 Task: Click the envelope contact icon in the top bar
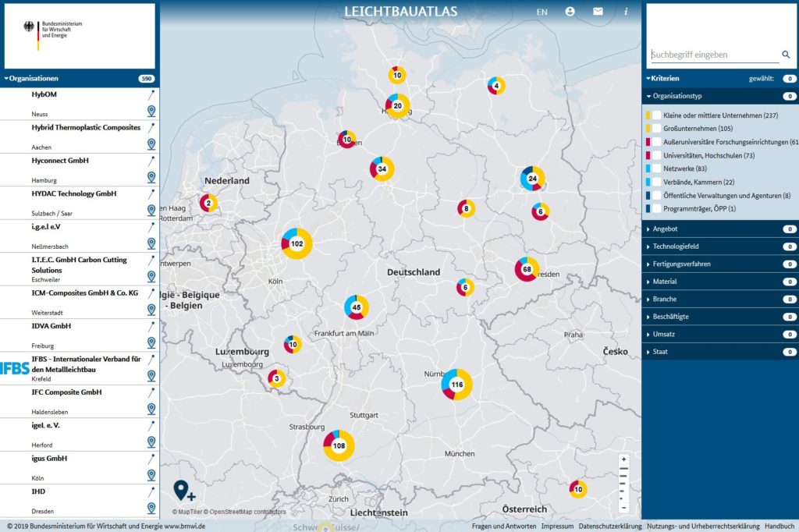597,12
